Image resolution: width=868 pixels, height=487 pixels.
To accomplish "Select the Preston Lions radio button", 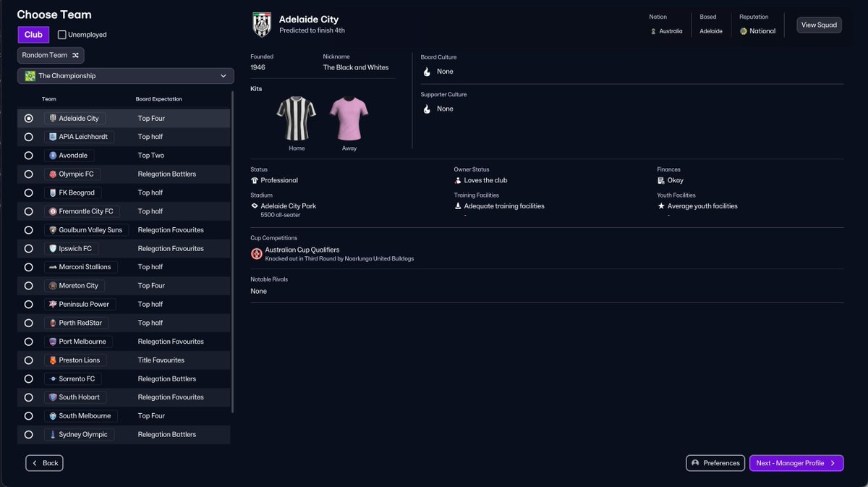I will click(28, 360).
